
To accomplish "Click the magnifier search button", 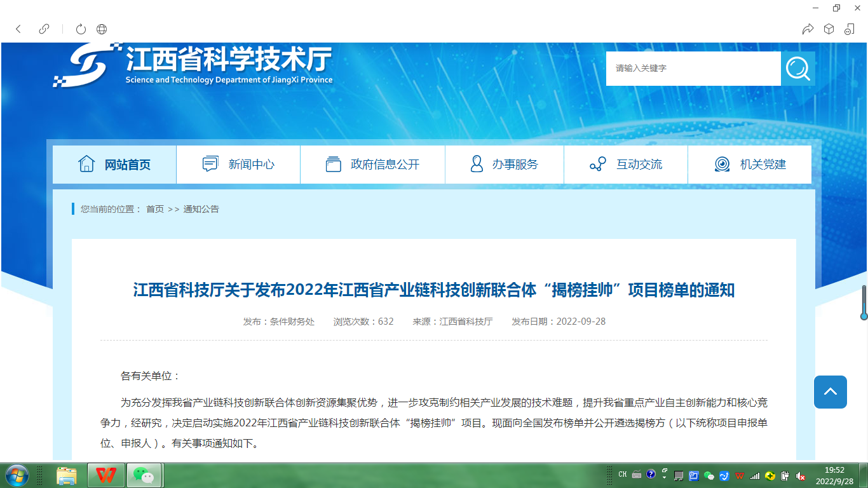I will click(x=797, y=69).
